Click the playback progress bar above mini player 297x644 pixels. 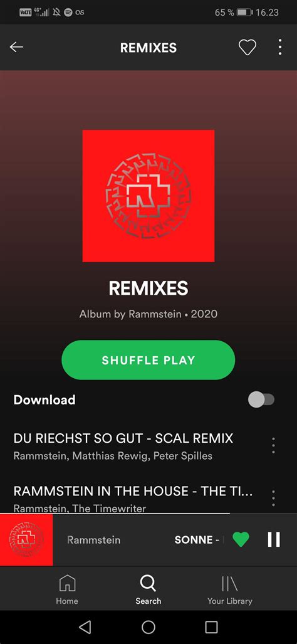point(148,514)
